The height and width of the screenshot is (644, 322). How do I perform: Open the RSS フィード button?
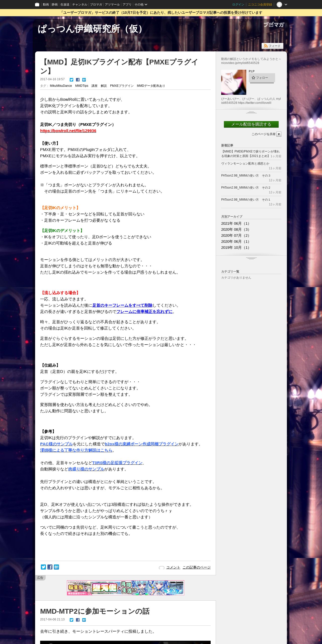point(272,46)
